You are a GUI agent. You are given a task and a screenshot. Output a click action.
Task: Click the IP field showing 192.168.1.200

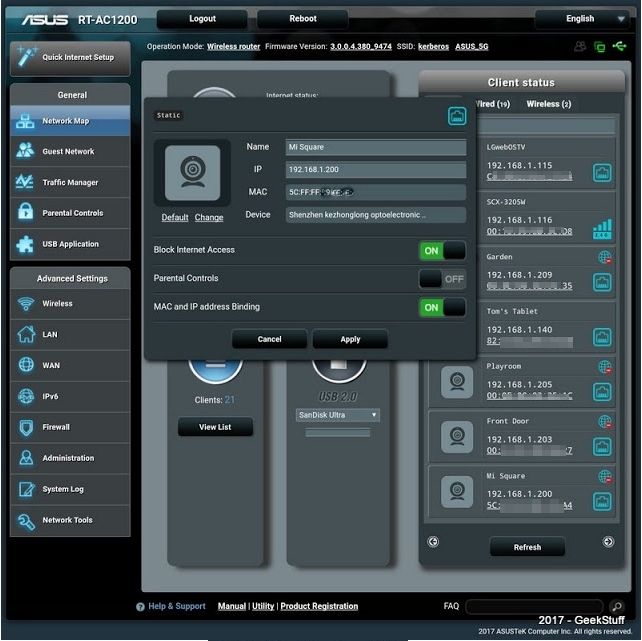375,169
